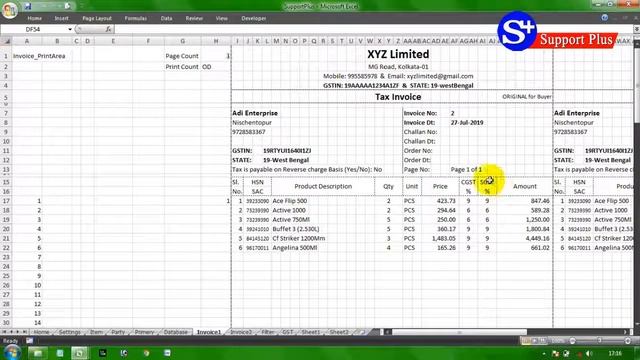Click the macro record icon in status bar

[30, 340]
